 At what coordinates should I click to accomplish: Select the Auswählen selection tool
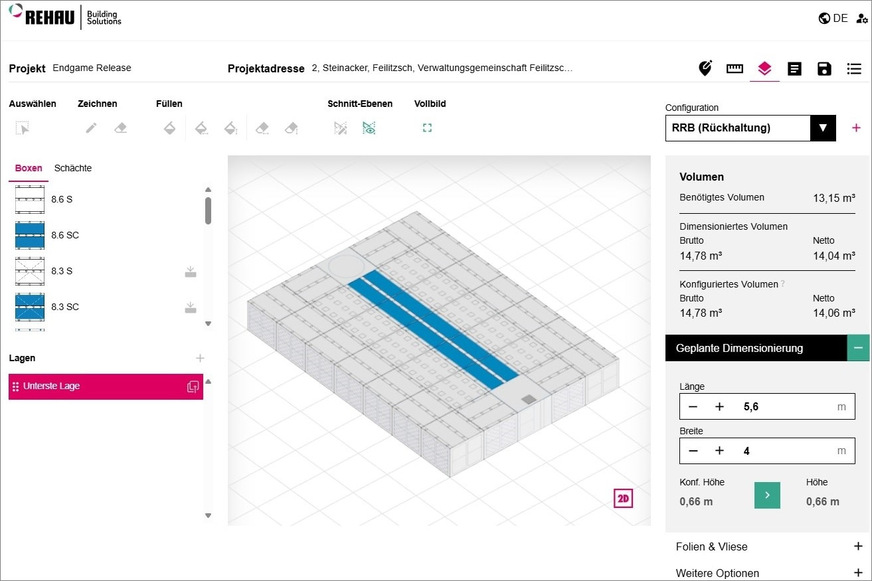pos(23,127)
